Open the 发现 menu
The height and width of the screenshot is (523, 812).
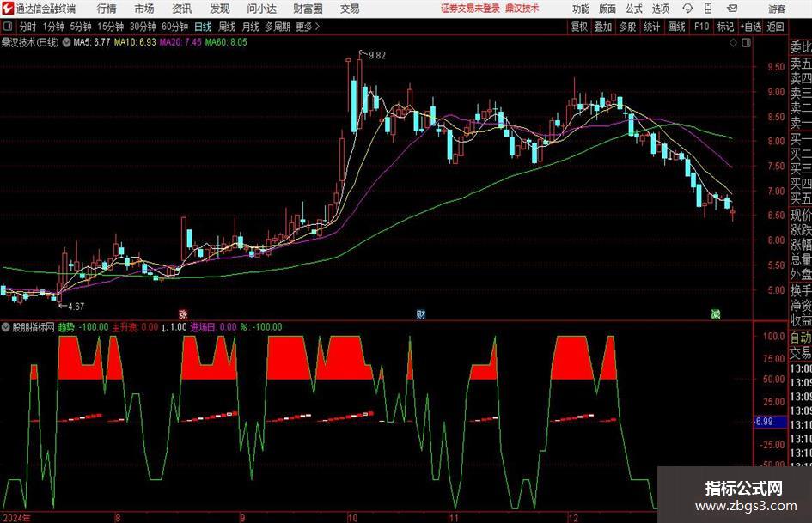tap(220, 9)
